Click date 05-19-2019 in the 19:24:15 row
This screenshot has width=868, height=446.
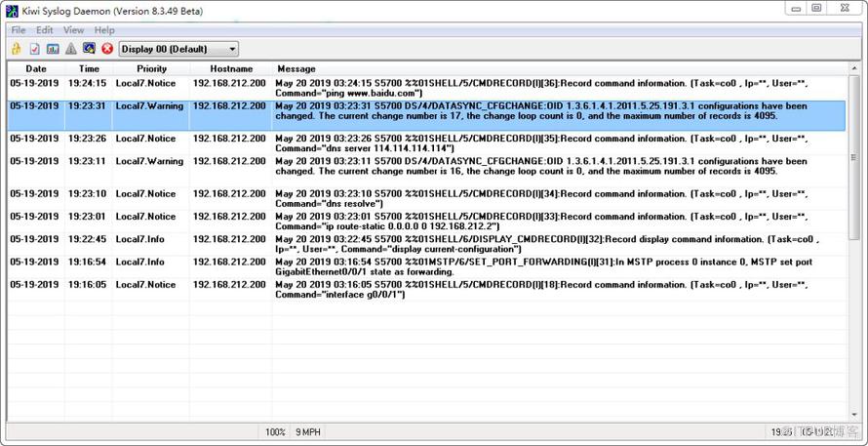click(x=34, y=83)
